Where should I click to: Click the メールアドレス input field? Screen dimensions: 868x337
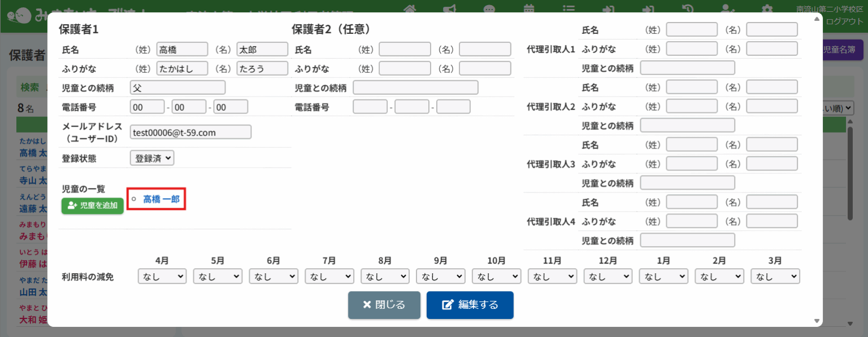click(190, 132)
